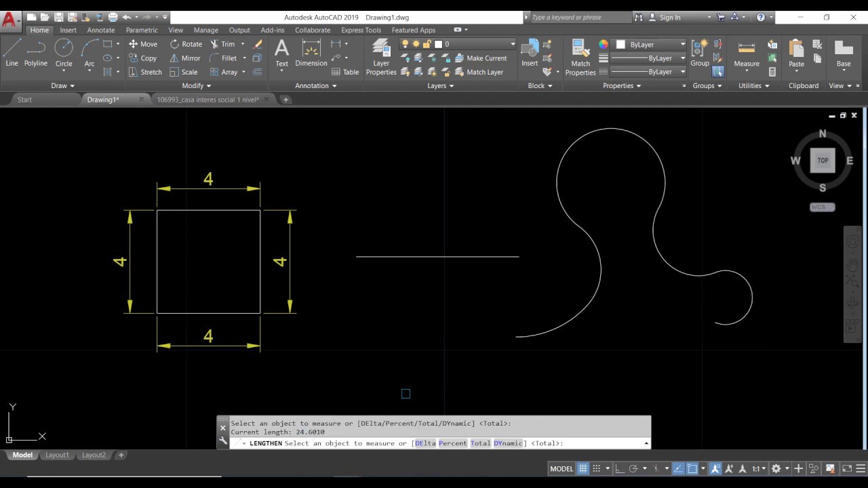
Task: Expand the Modify panel
Action: pos(197,85)
